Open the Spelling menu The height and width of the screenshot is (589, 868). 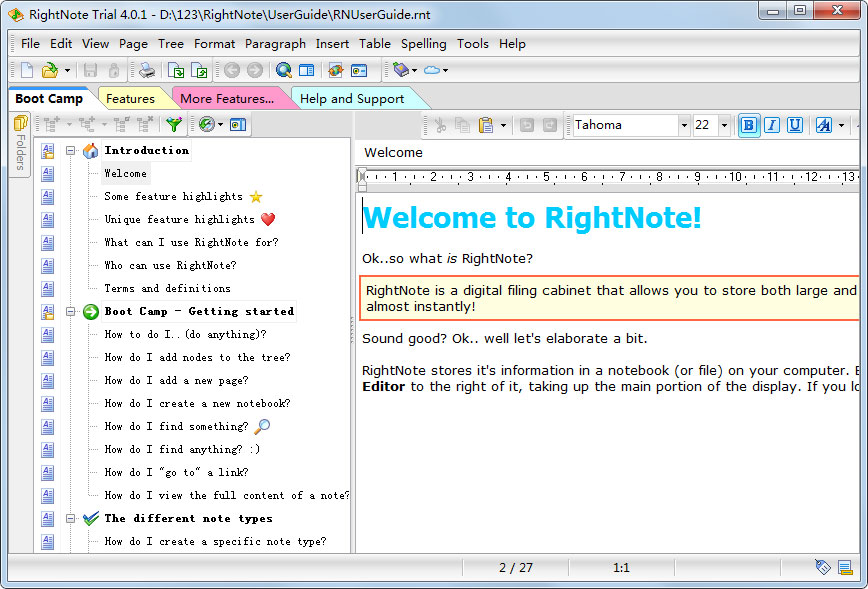[423, 44]
